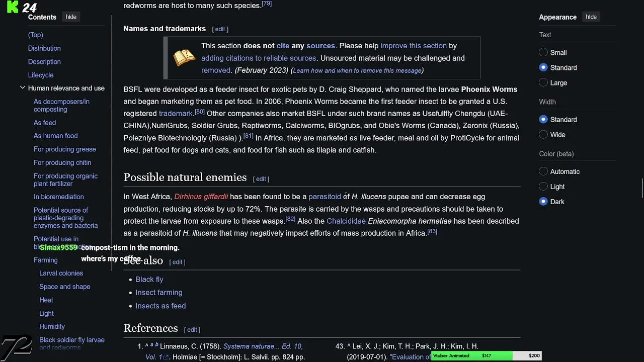The height and width of the screenshot is (362, 644).
Task: Choose Light color mode
Action: [x=543, y=187]
